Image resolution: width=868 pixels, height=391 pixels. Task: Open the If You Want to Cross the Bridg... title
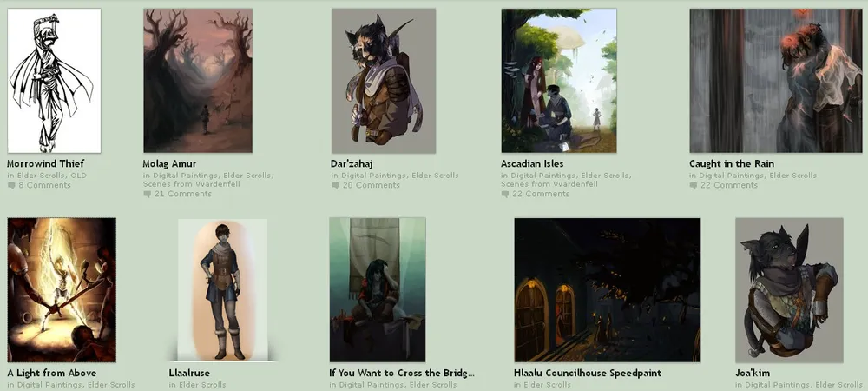(402, 374)
